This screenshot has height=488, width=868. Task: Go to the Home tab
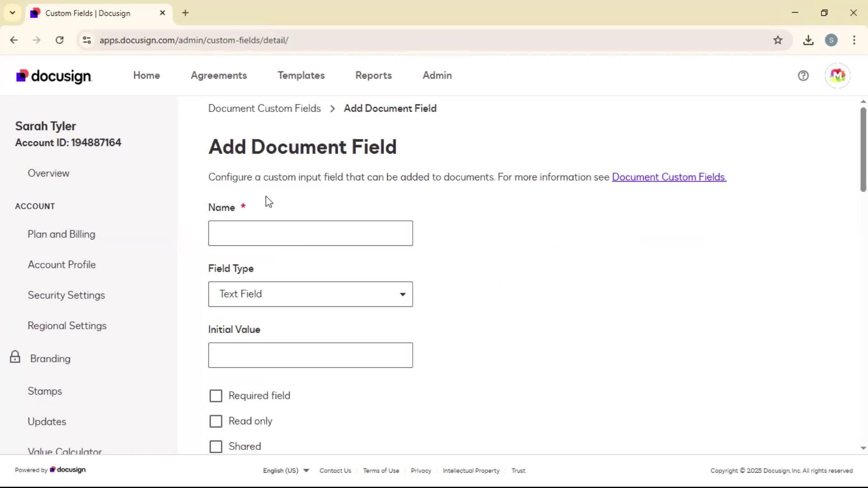click(146, 75)
